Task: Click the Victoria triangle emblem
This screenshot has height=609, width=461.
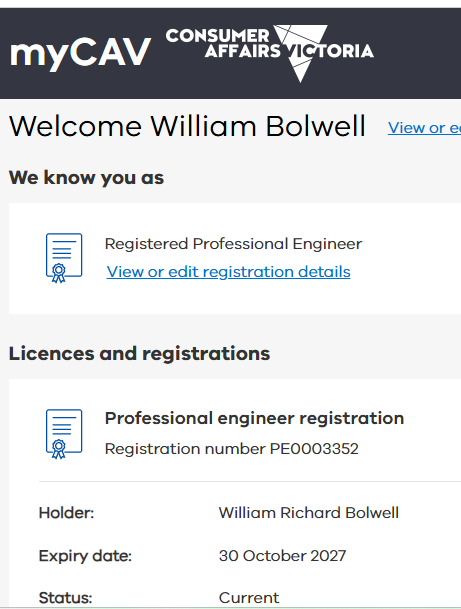Action: [x=301, y=53]
